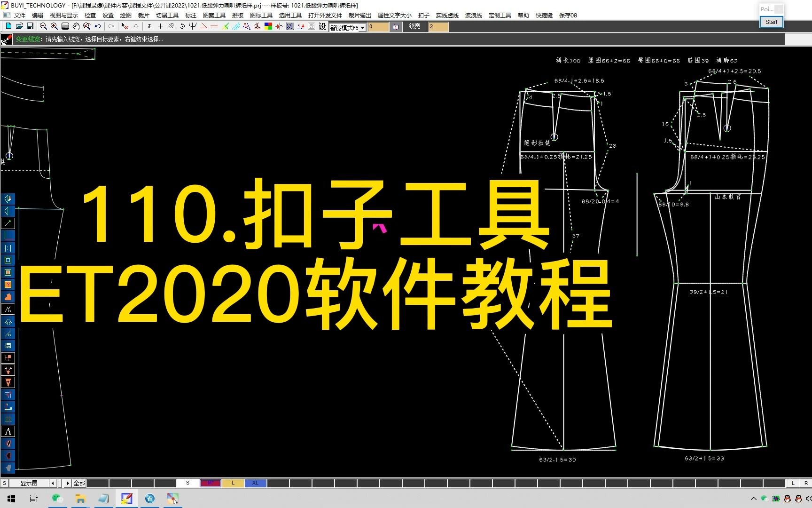
Task: Click the full-view display icon
Action: [65, 26]
